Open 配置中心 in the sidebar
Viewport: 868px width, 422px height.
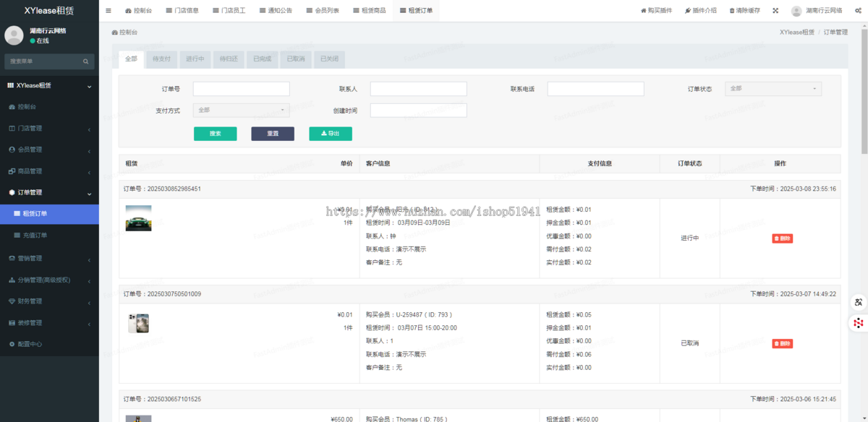(x=49, y=344)
